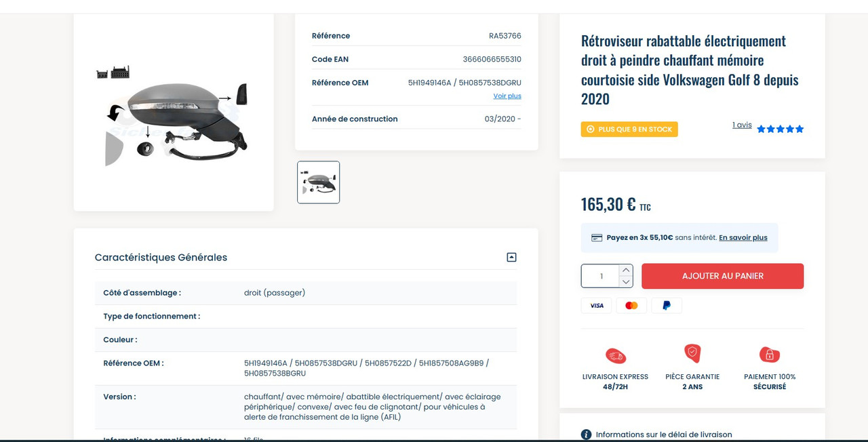
Task: Increase quantity with the up arrow
Action: pos(626,270)
